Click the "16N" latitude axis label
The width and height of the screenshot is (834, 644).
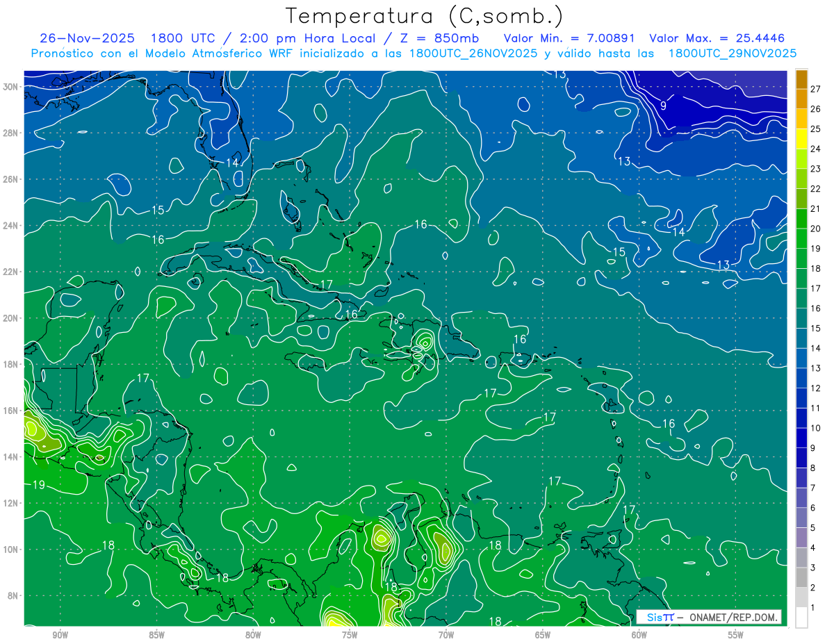[x=10, y=411]
